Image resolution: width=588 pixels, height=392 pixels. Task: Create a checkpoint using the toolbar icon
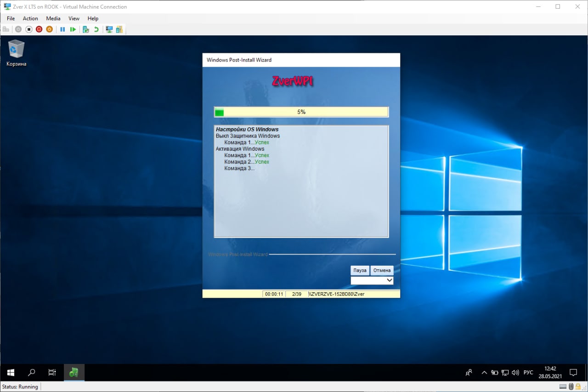tap(85, 29)
